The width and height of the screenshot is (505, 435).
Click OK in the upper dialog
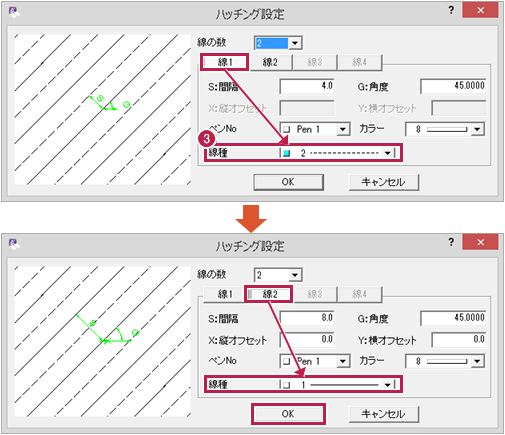(288, 182)
